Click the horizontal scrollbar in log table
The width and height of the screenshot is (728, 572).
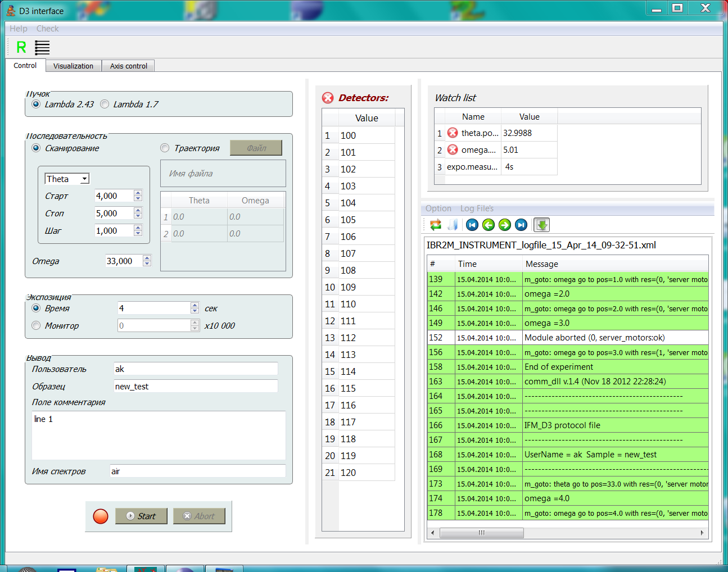(481, 533)
